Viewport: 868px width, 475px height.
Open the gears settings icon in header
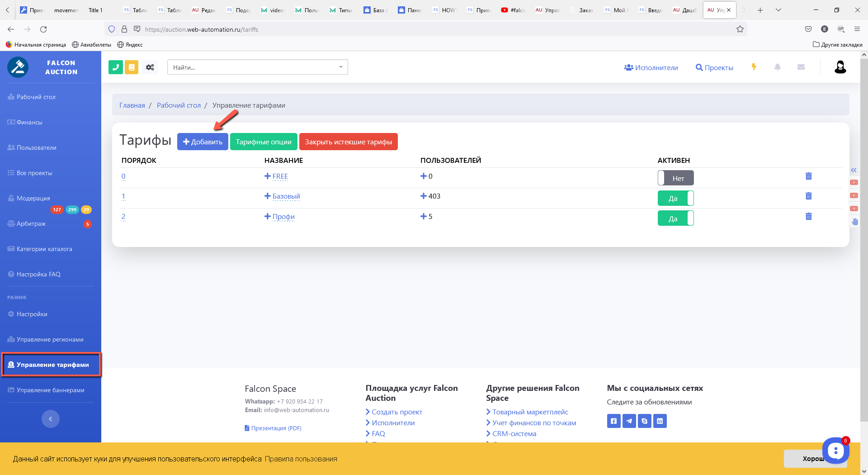(x=150, y=67)
